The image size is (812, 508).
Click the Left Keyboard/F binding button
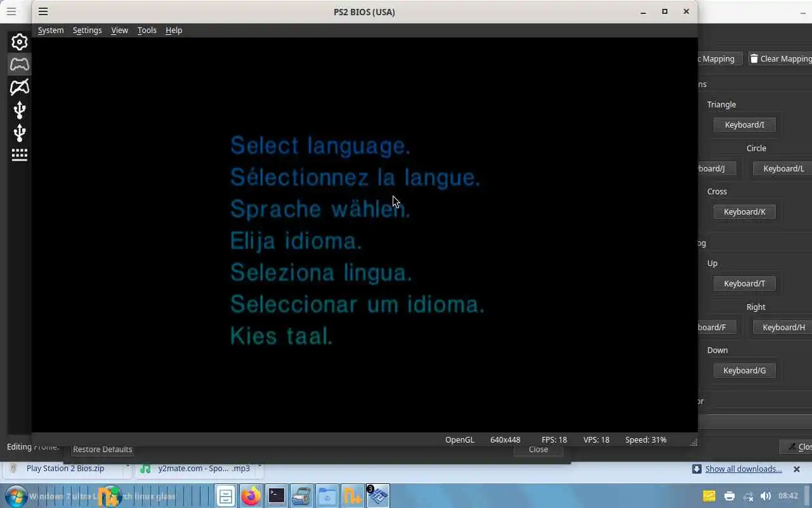point(717,327)
